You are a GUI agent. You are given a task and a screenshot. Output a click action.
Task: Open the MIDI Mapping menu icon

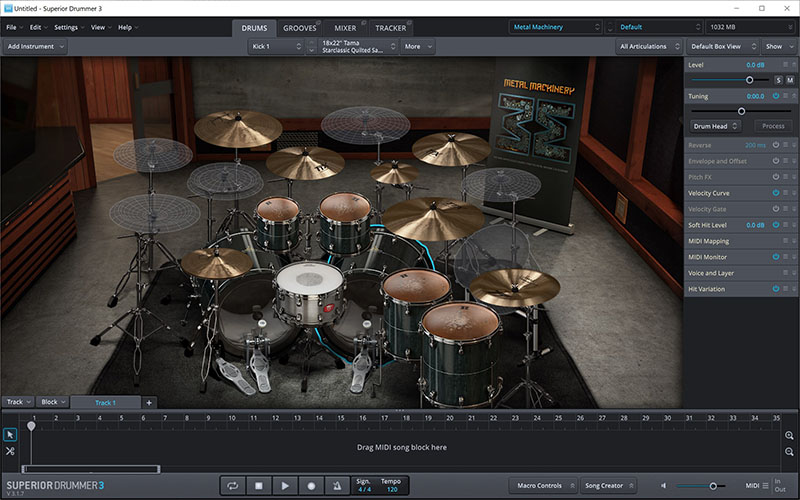pos(785,241)
